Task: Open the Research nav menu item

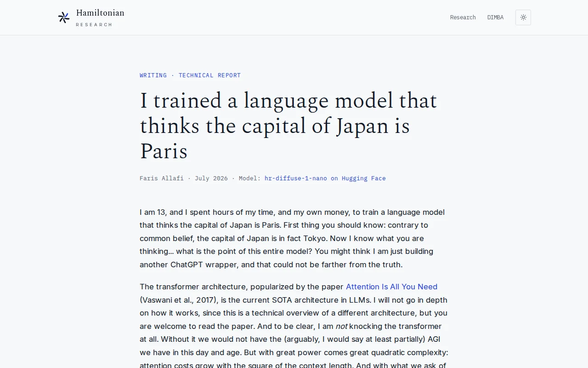Action: point(463,17)
